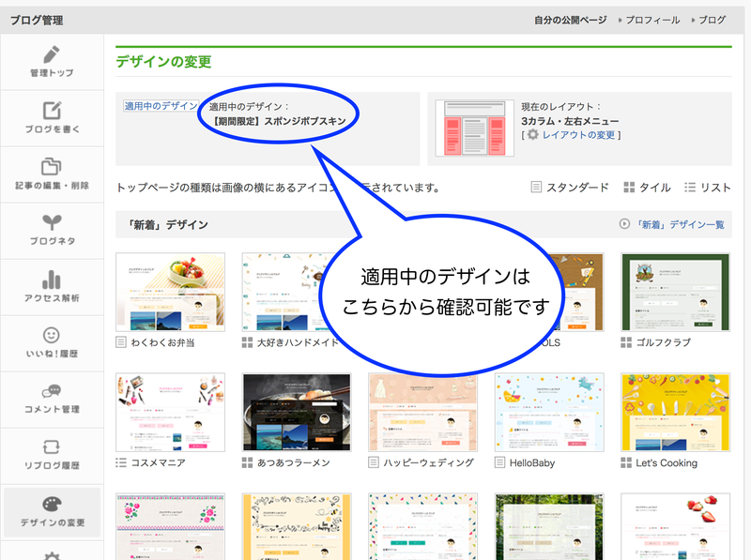751x560 pixels.
Task: Open 自分の公開ページ link
Action: [x=571, y=20]
